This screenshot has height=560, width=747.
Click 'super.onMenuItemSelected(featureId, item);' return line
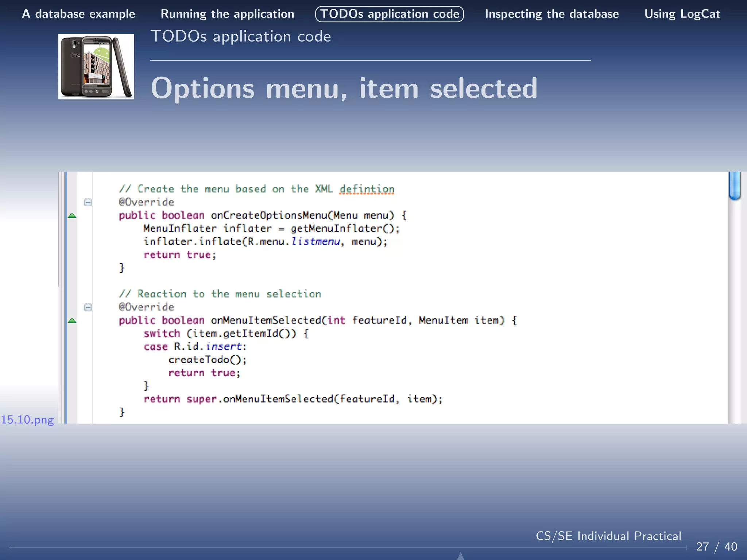[x=293, y=399]
